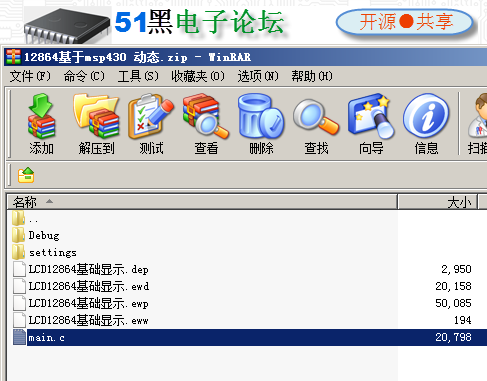Open the 文件(F) menu

coord(30,76)
